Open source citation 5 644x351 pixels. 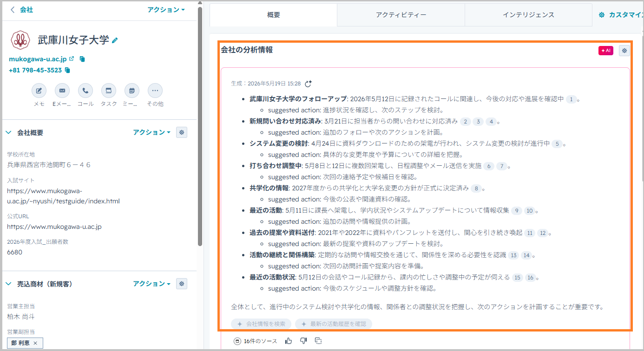click(557, 143)
